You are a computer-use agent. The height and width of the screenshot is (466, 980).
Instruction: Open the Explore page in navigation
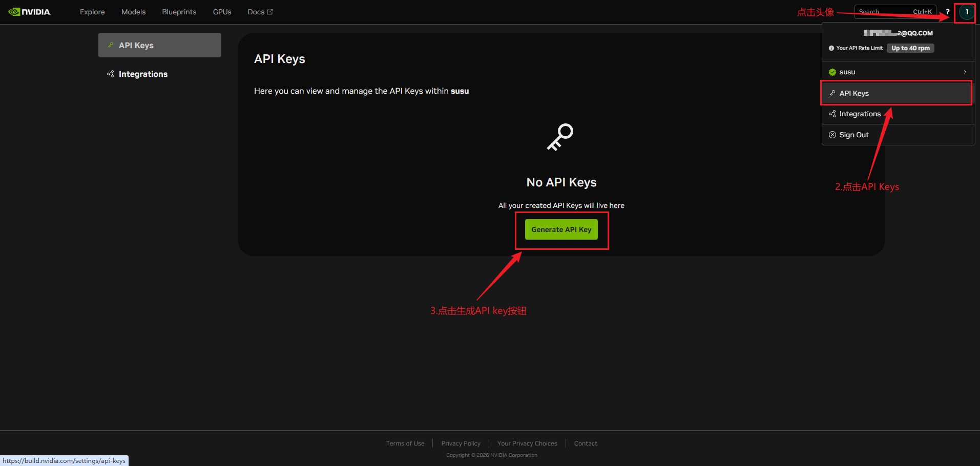point(92,12)
